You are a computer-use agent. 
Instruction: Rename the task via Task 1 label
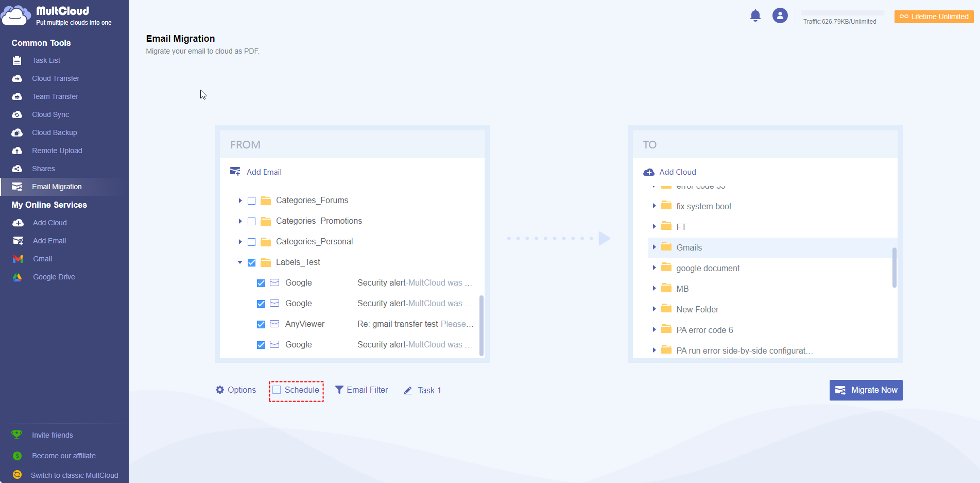pos(429,390)
